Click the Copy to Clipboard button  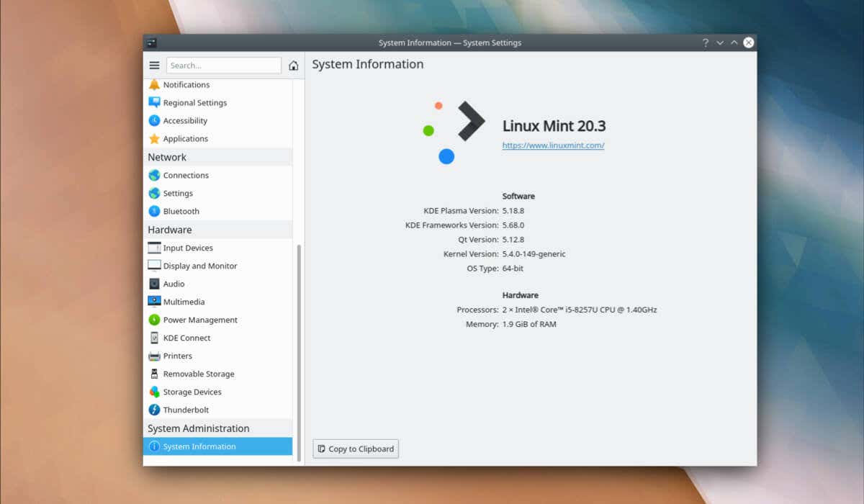pyautogui.click(x=356, y=449)
